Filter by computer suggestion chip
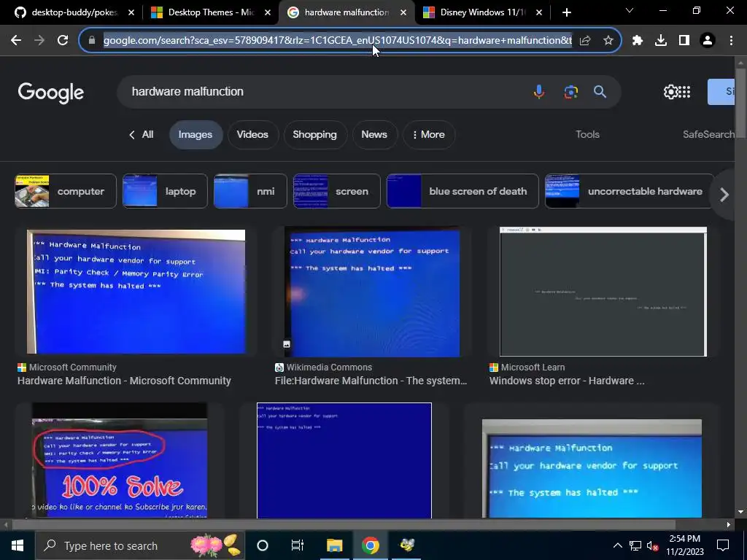747x560 pixels. coord(65,192)
